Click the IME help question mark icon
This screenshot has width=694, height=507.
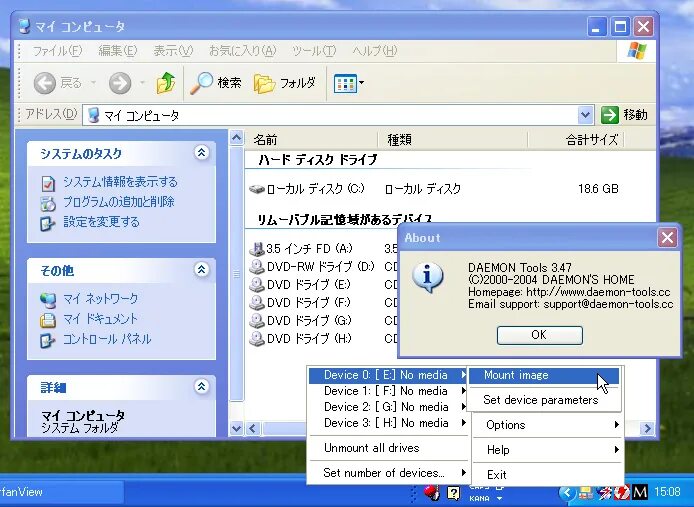(x=453, y=492)
